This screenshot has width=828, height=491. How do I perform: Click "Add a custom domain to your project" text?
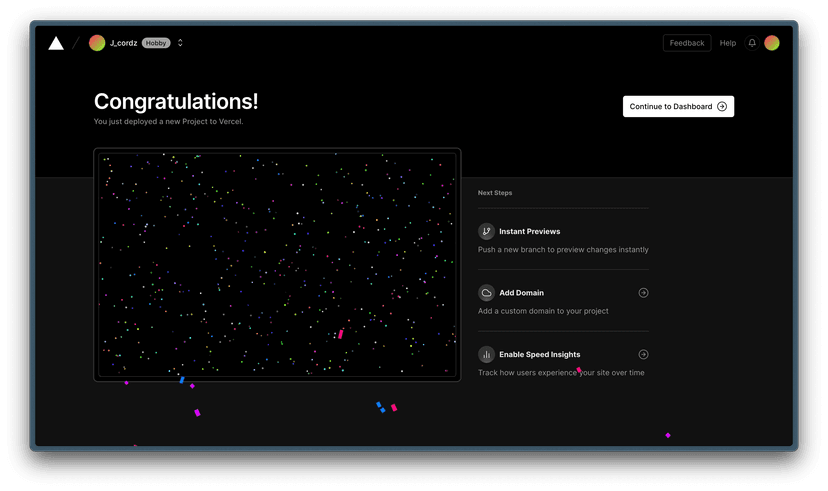point(543,311)
